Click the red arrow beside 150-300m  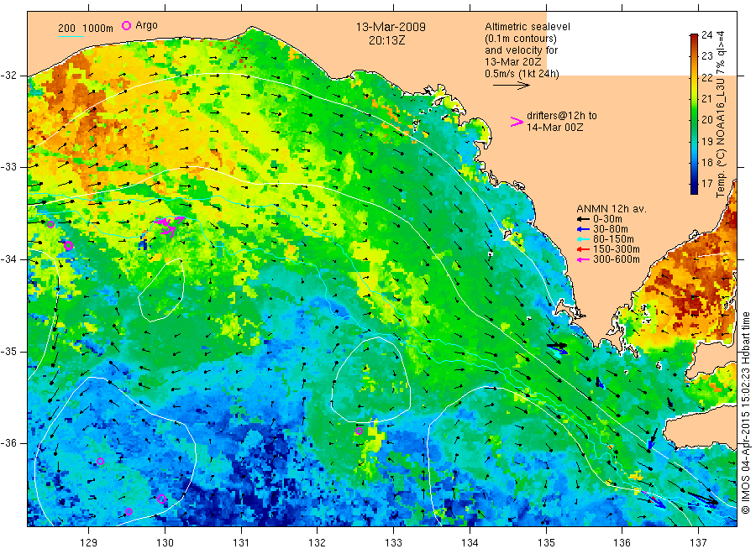(584, 249)
